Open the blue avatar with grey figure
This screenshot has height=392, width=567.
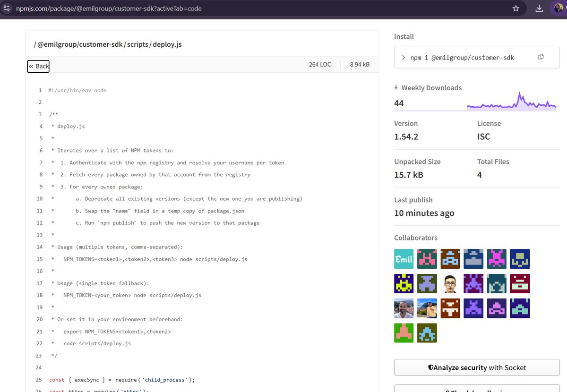tap(473, 259)
